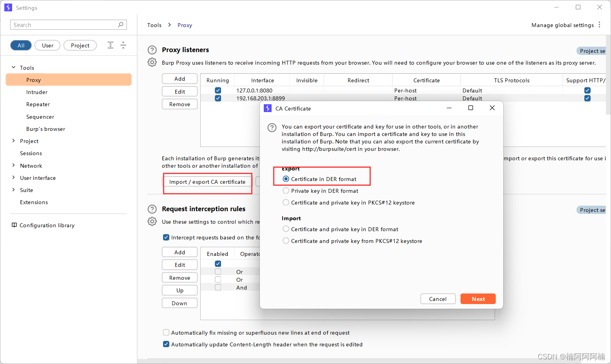This screenshot has height=364, width=611.
Task: Add a new proxy listener
Action: 179,79
